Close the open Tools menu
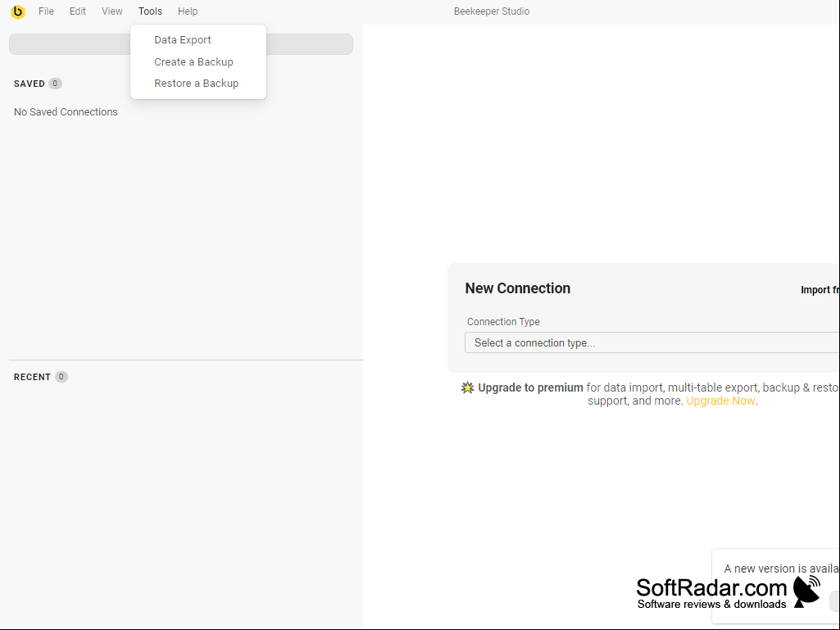840x630 pixels. pyautogui.click(x=150, y=11)
